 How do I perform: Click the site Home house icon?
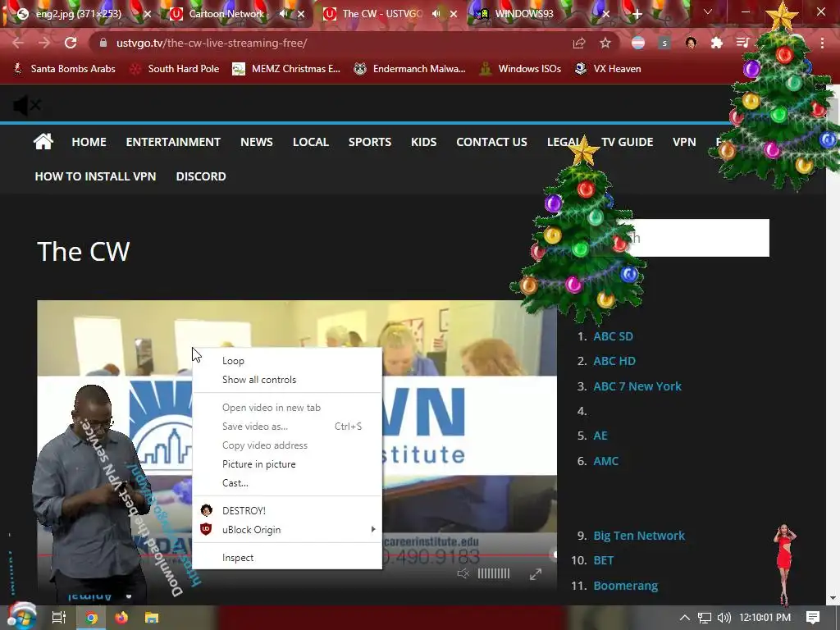pyautogui.click(x=43, y=141)
